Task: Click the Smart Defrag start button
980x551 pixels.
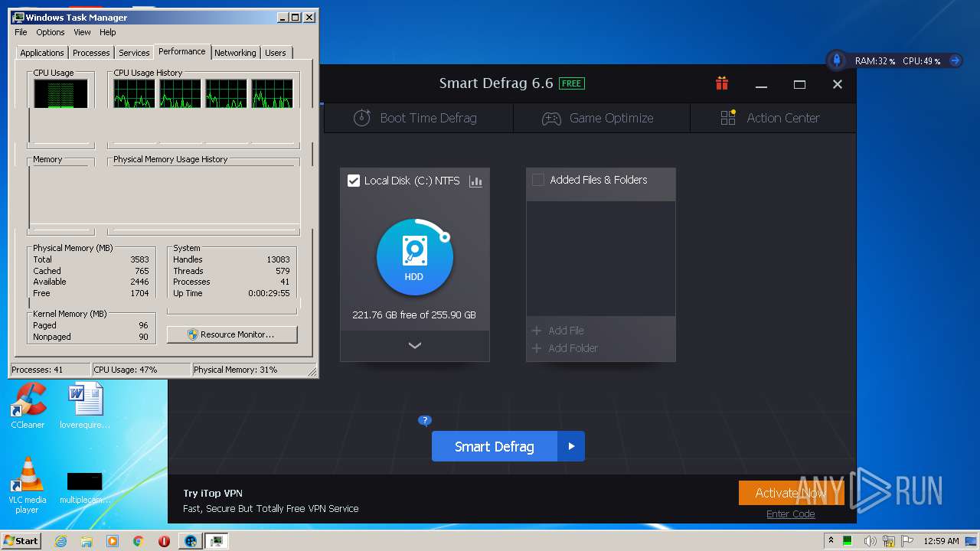Action: [x=495, y=446]
